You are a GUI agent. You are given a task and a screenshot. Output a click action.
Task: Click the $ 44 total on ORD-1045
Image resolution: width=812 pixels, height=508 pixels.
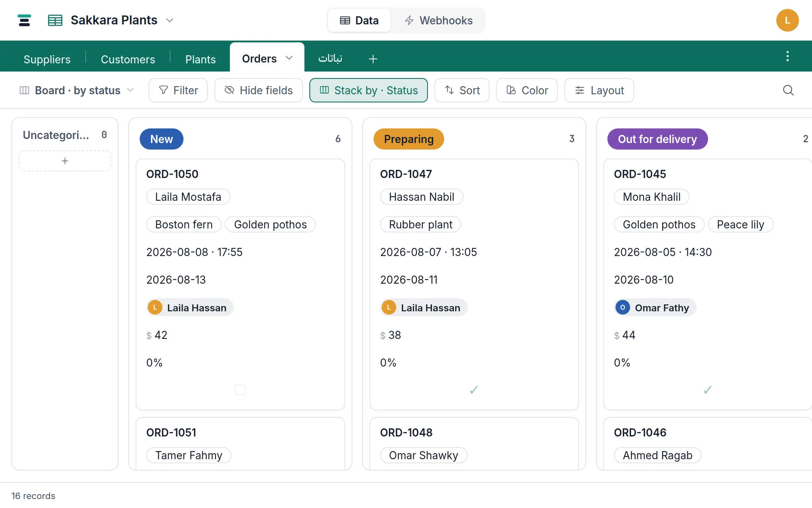click(625, 335)
